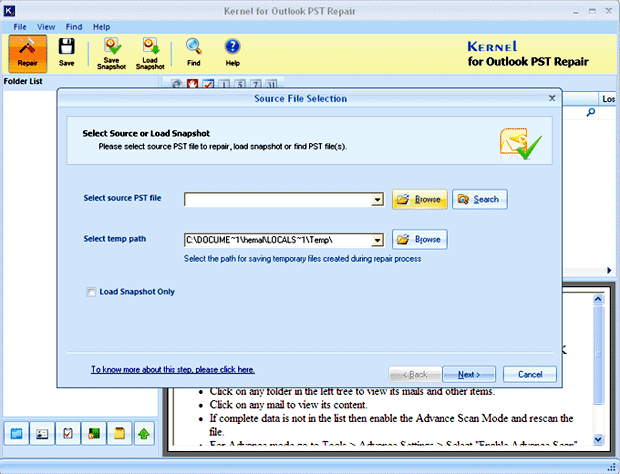The width and height of the screenshot is (620, 474).
Task: Open the contacts card icon at bottom left
Action: [42, 434]
